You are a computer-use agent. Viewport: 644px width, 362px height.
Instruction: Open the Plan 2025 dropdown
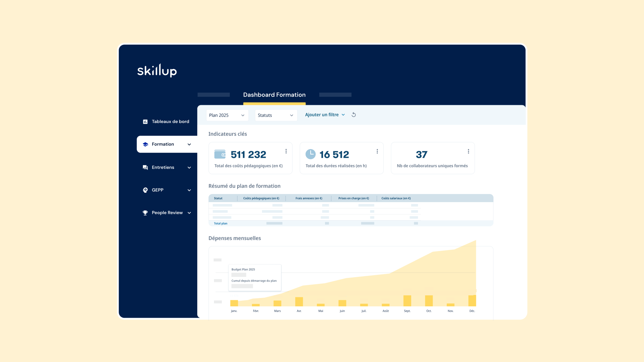[x=227, y=115]
